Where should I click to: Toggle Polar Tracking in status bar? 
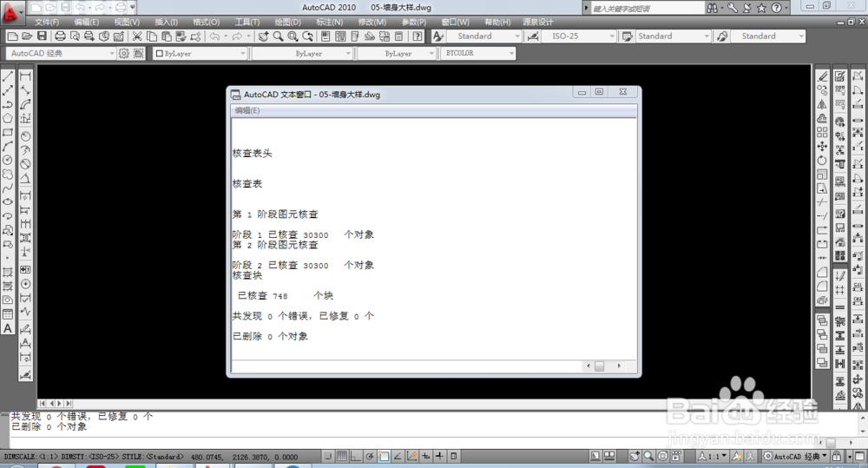pyautogui.click(x=370, y=457)
